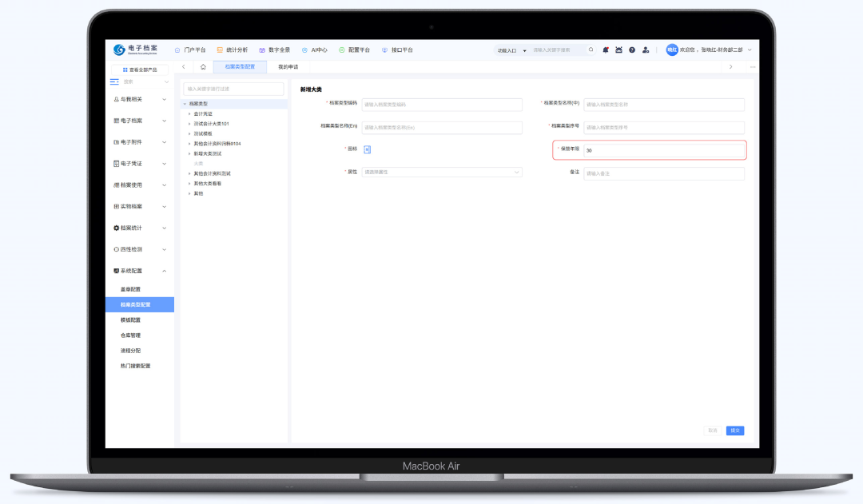Open 统计分析 in the top navigation
This screenshot has height=504, width=863.
tap(232, 50)
